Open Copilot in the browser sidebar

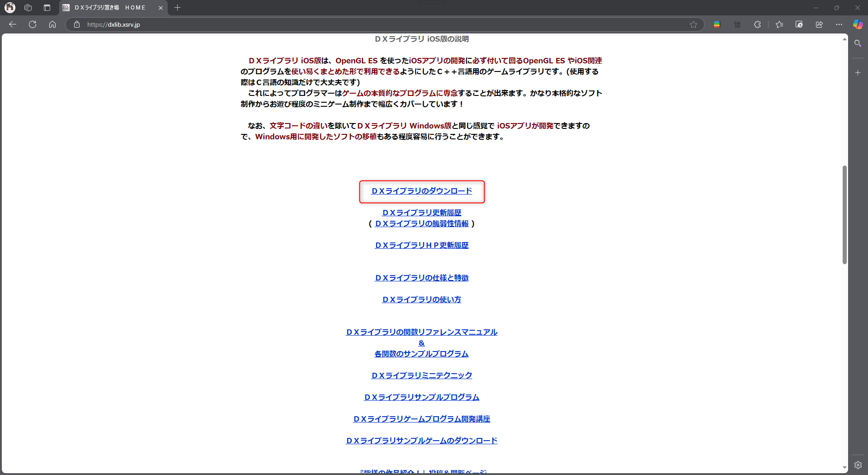[858, 24]
